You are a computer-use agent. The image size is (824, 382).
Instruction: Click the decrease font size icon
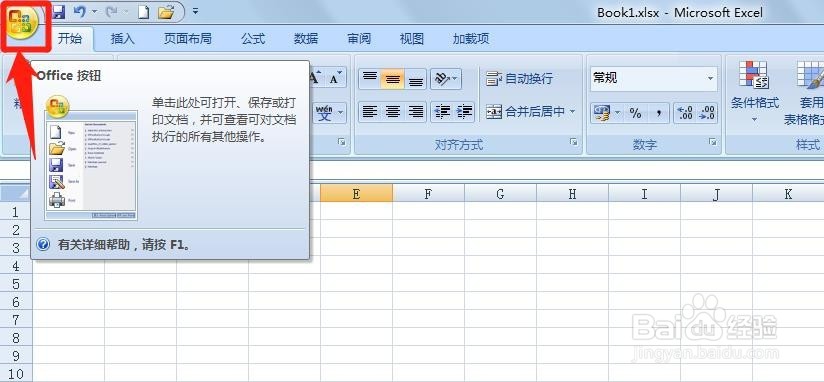point(336,78)
